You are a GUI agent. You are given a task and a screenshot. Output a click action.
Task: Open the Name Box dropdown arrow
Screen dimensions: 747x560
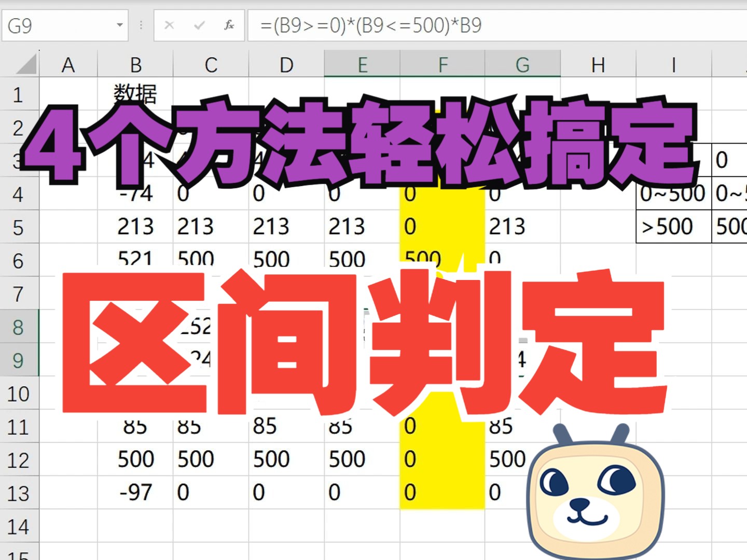pyautogui.click(x=120, y=25)
